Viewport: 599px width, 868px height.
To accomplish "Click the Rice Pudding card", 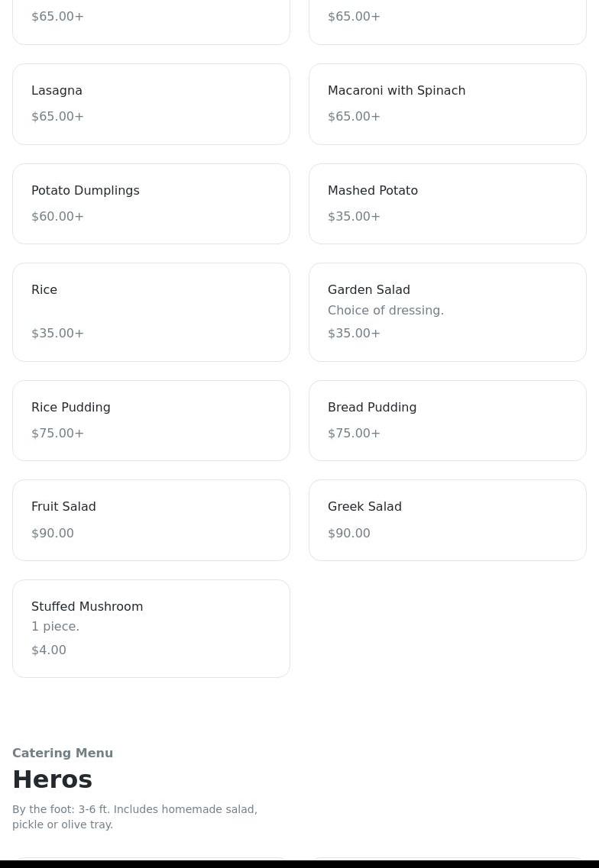I will [151, 421].
